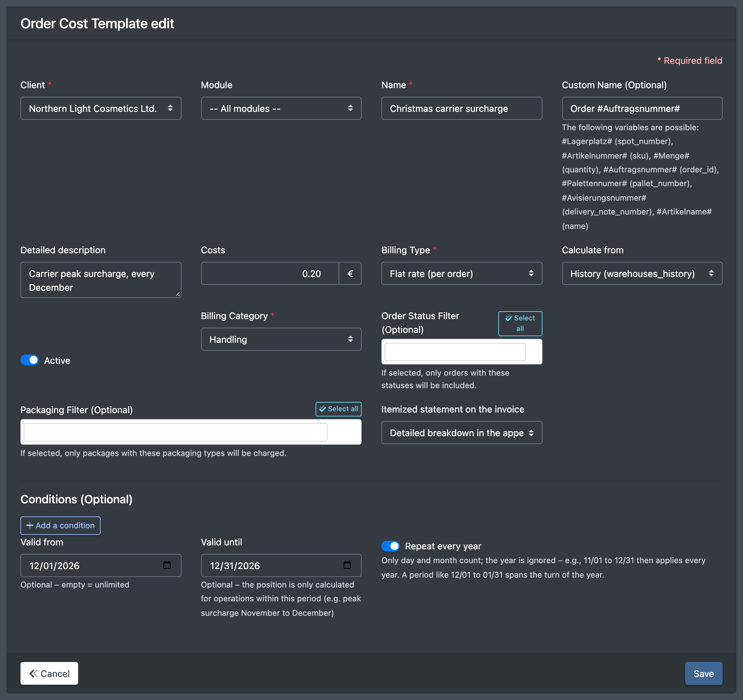Click the Order Status Filter input box
This screenshot has width=743, height=700.
tap(455, 352)
